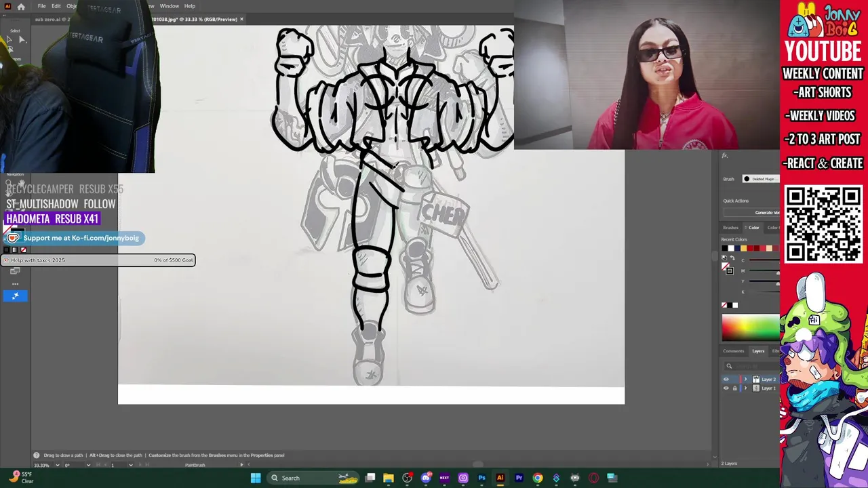Click the fx effects icon
This screenshot has height=488, width=868.
724,156
